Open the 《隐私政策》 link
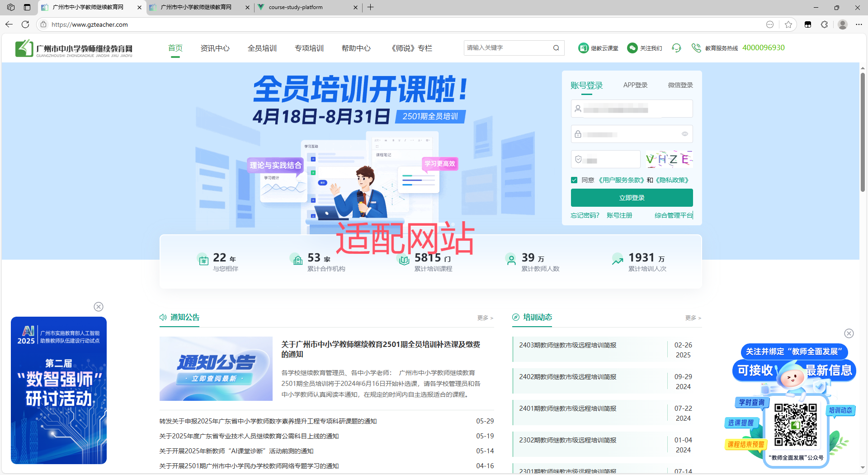The height and width of the screenshot is (475, 868). 673,180
